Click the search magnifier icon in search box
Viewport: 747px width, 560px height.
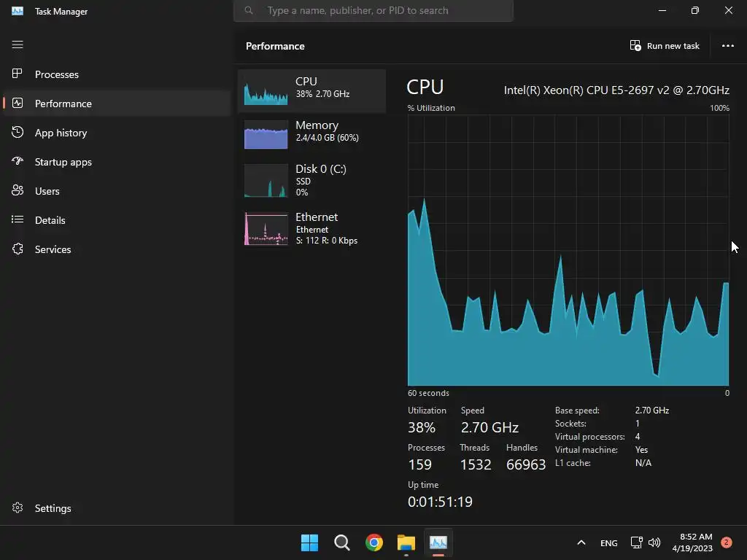(248, 10)
